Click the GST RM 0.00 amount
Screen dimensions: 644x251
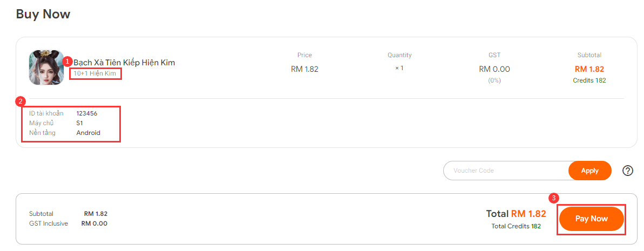(x=494, y=69)
